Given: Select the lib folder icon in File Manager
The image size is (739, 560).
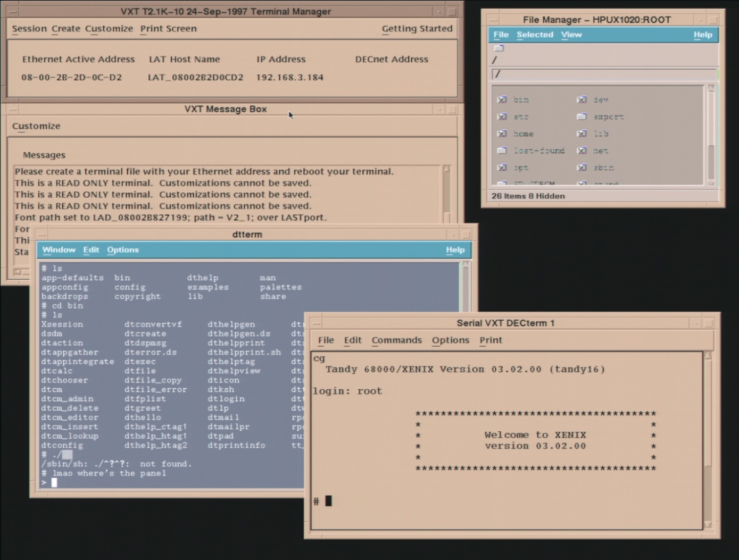Looking at the screenshot, I should point(582,133).
